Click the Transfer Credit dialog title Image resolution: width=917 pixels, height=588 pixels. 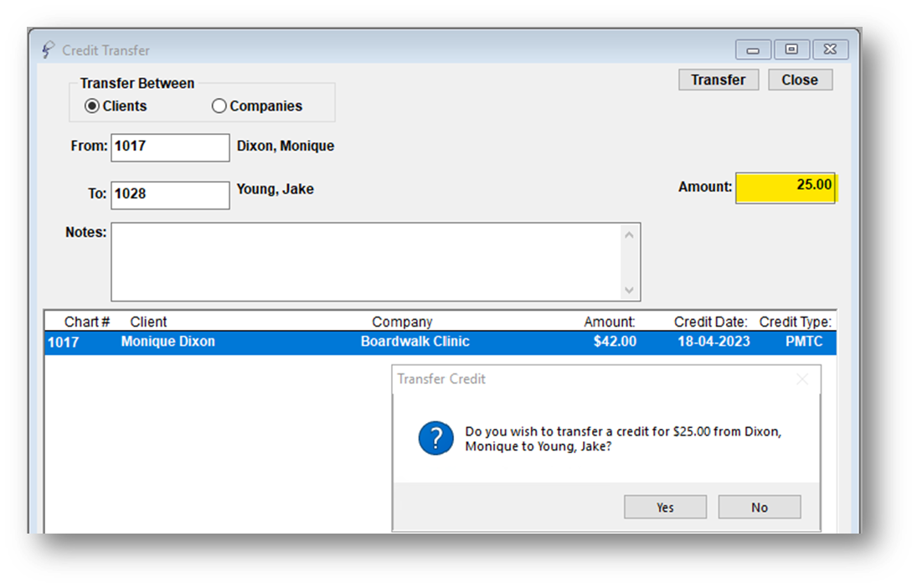pyautogui.click(x=441, y=379)
